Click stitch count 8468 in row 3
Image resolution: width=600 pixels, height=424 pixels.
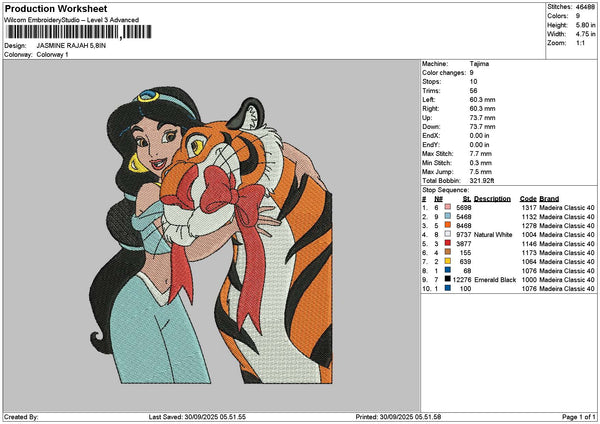464,225
